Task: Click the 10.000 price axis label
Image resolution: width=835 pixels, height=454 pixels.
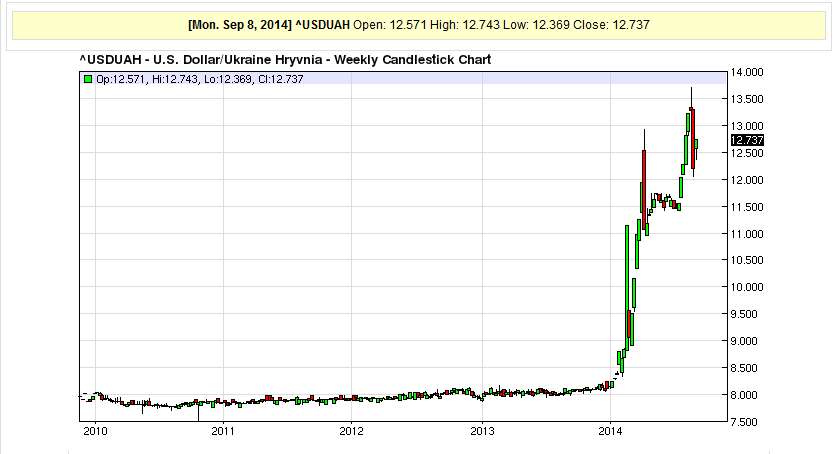Action: coord(747,287)
